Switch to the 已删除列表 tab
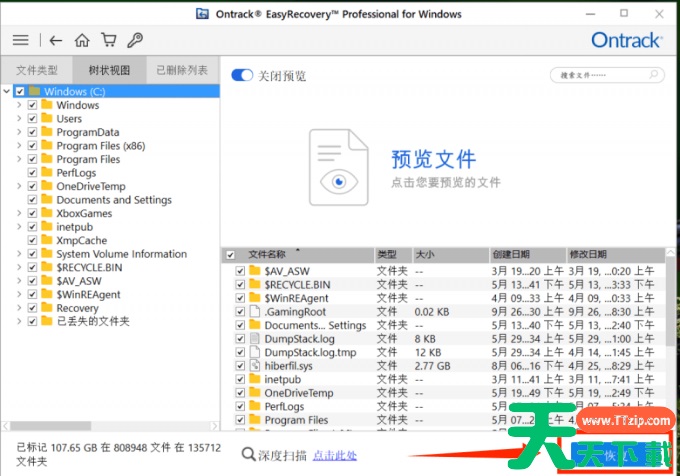Screen dimensions: 680x476 click(x=182, y=70)
